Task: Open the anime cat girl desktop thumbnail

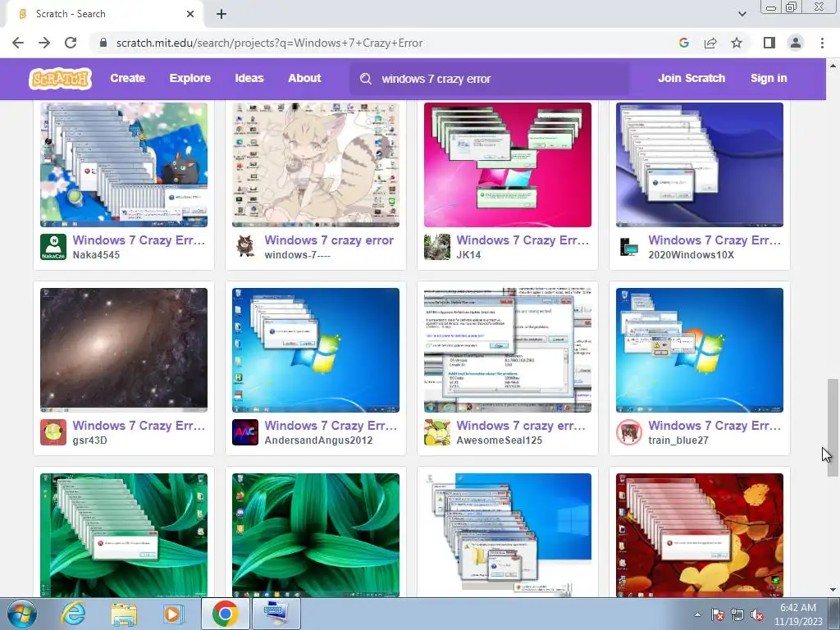Action: tap(316, 164)
